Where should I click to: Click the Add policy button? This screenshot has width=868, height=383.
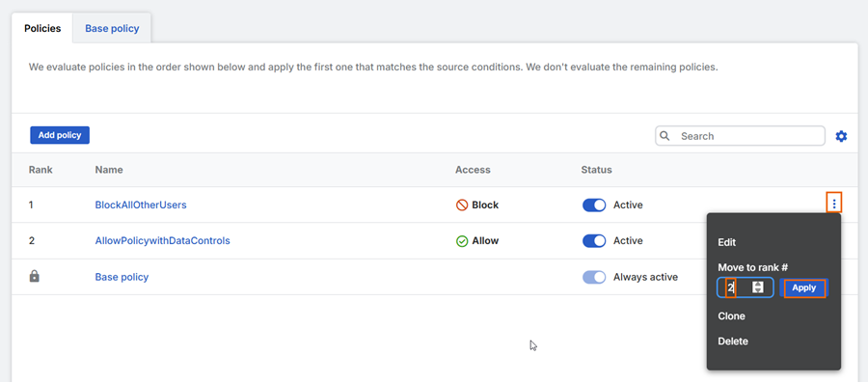tap(60, 135)
